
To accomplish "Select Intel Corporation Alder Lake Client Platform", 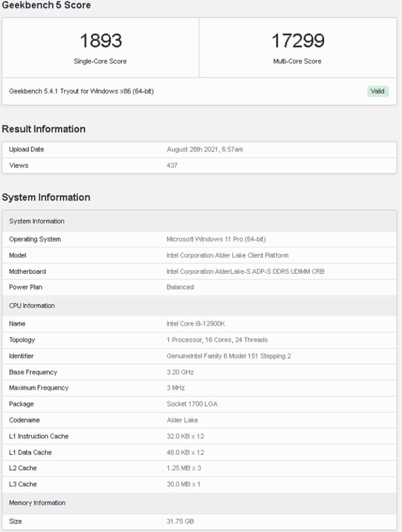I will pyautogui.click(x=227, y=256).
